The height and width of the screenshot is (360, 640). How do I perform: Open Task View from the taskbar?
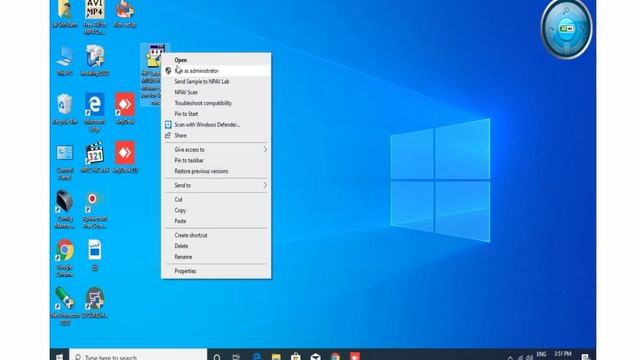236,356
